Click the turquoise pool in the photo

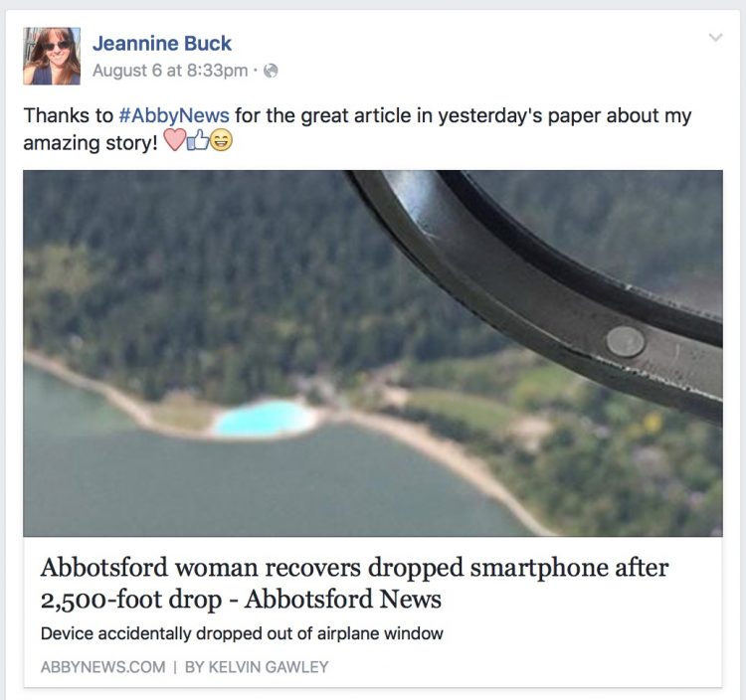[x=265, y=419]
